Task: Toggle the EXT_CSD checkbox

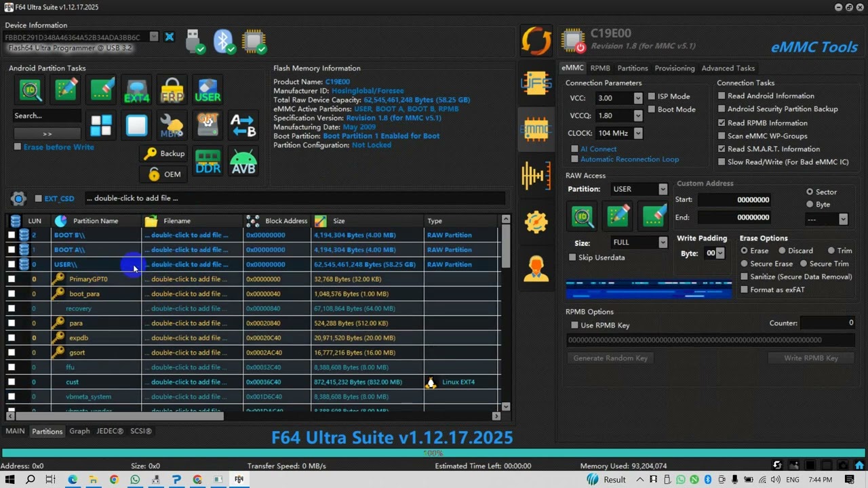Action: [39, 199]
